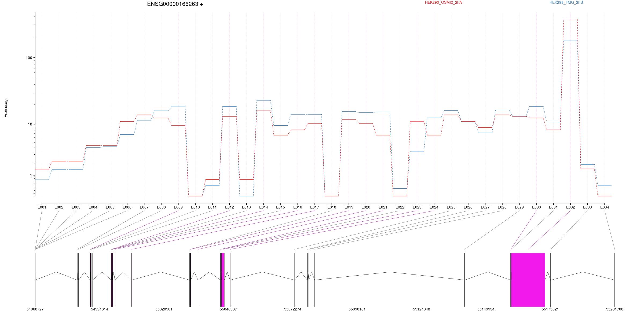
Task: Click exon label E029
Action: click(x=519, y=207)
